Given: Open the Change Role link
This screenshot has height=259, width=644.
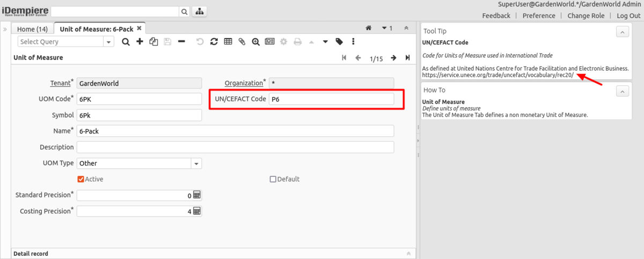Looking at the screenshot, I should point(586,16).
